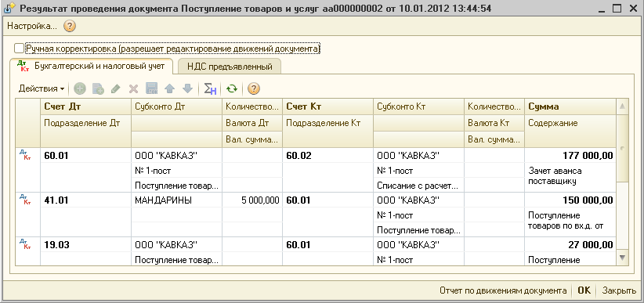This screenshot has height=303, width=644.
Task: Switch to НДС предъявленный tab
Action: (230, 67)
